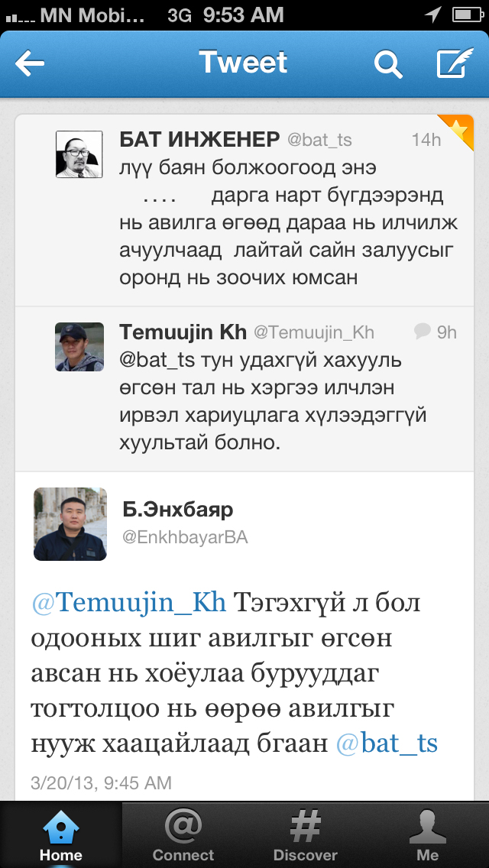Image resolution: width=489 pixels, height=868 pixels.
Task: Follow the @Temuujin_Kh mention link
Action: coord(129,602)
